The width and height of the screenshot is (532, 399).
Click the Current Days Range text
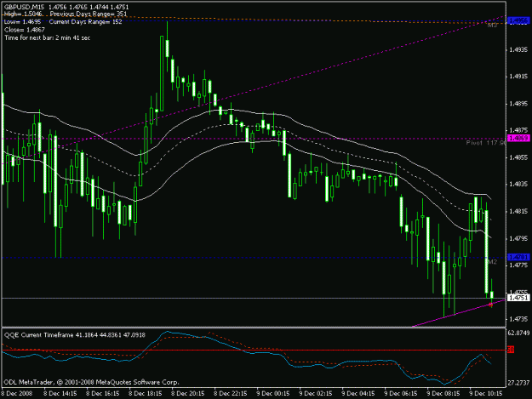85,22
